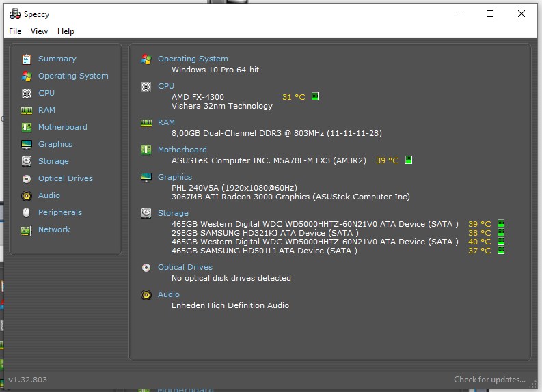
Task: Click the ASUSTeK M5A78L-M LX3 motherboard line
Action: click(269, 160)
